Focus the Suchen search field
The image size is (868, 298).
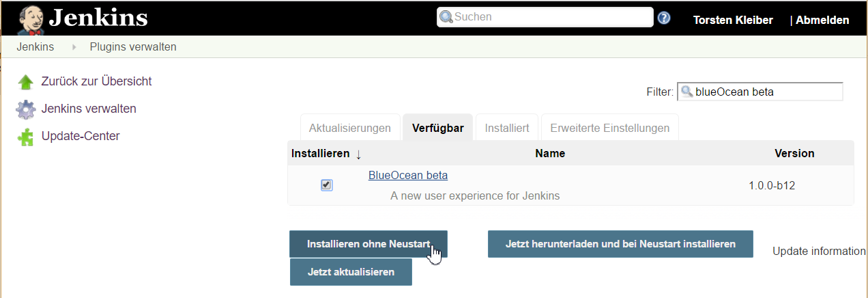(x=545, y=17)
